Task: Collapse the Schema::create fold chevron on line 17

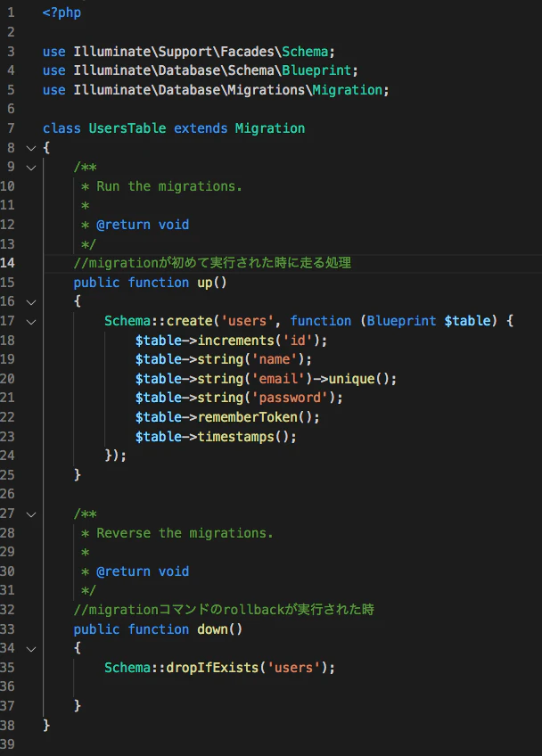Action: point(31,322)
